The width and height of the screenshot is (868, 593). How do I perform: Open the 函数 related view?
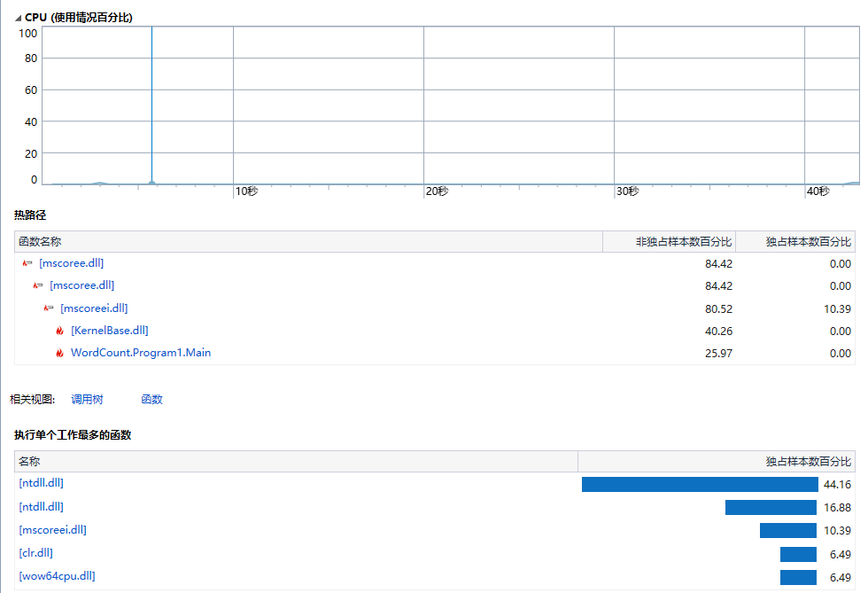point(151,400)
